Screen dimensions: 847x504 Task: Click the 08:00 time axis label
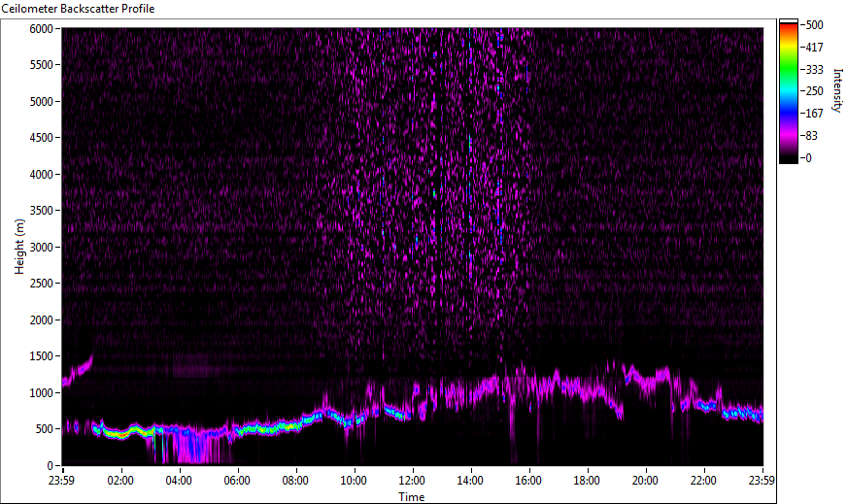(x=295, y=481)
